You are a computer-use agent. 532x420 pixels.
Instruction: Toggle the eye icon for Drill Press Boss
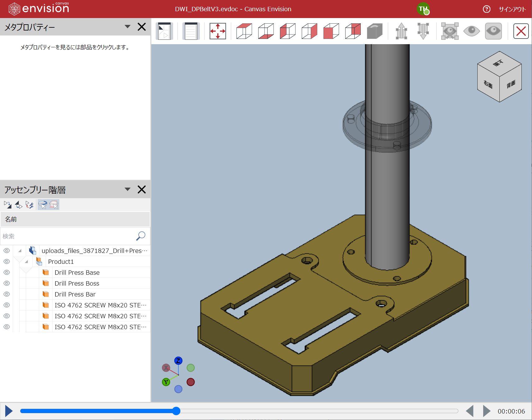[7, 283]
